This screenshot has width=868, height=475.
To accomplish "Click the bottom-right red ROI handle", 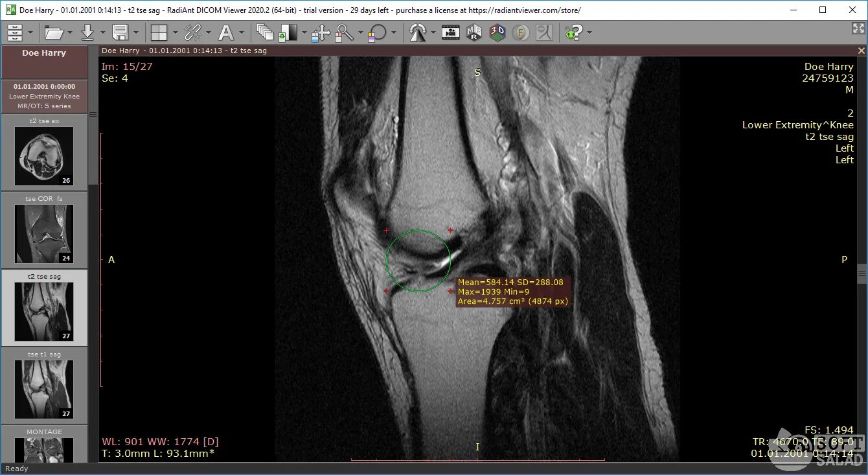I will (450, 292).
